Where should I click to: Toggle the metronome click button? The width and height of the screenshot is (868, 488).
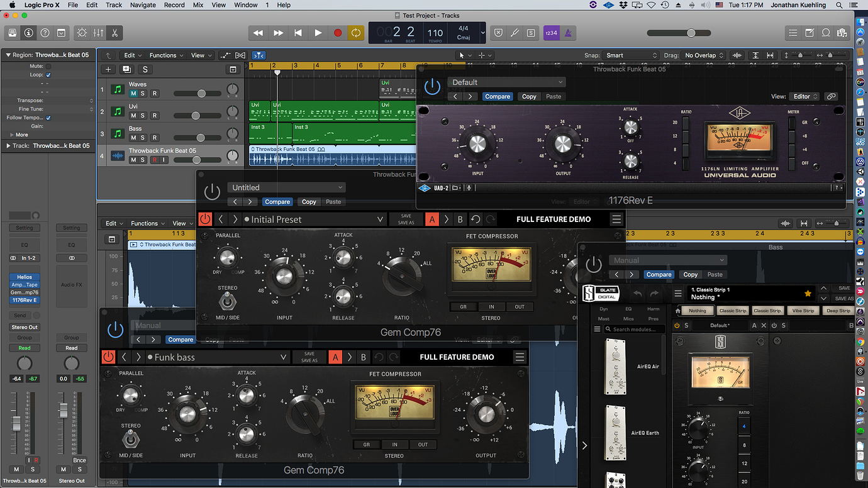click(567, 33)
